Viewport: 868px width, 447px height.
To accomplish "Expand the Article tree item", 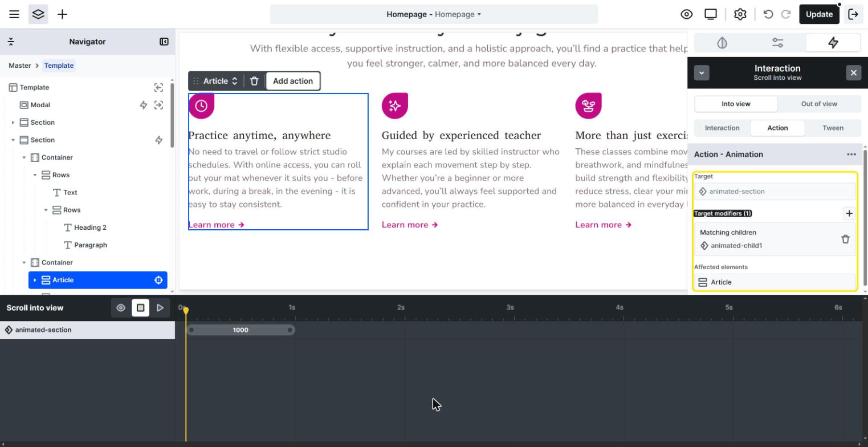I will point(35,280).
